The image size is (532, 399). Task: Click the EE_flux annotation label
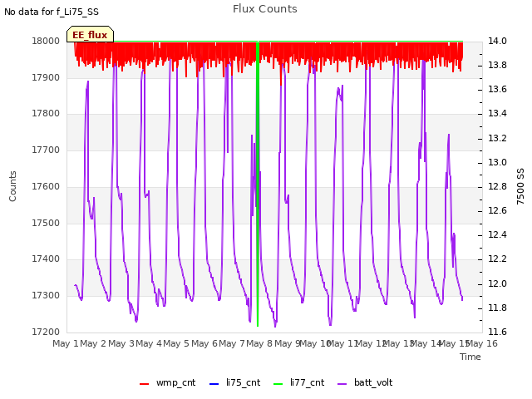click(90, 35)
